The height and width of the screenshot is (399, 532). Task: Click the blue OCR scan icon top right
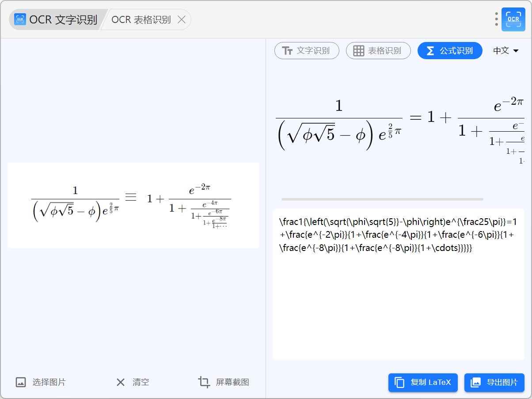(x=513, y=19)
